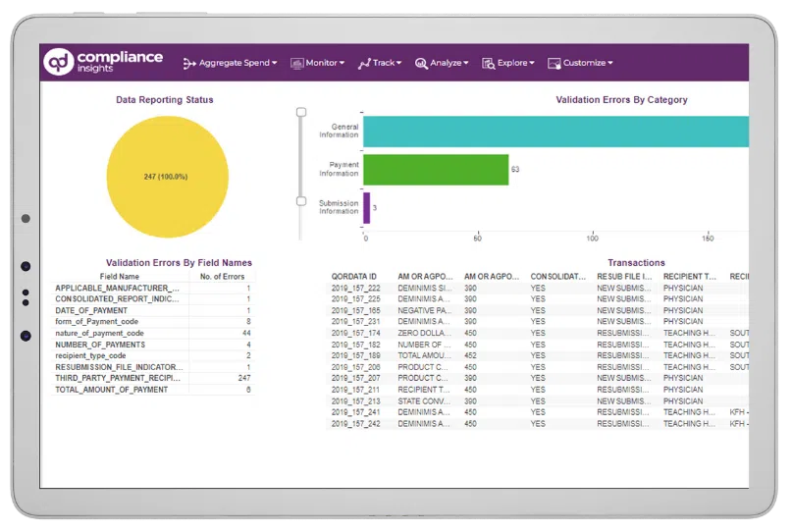Click the Aggregate Spend menu icon
Screen dimensions: 792x532
tap(188, 63)
